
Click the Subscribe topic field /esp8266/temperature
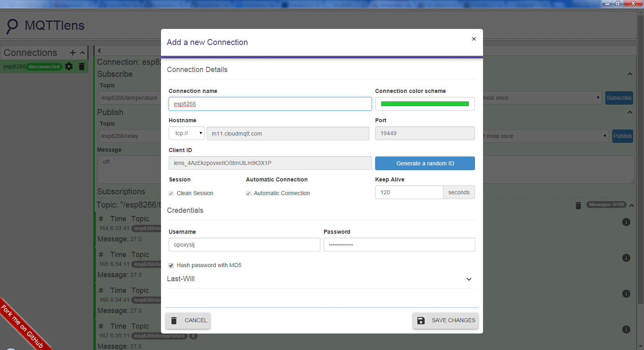pyautogui.click(x=130, y=98)
